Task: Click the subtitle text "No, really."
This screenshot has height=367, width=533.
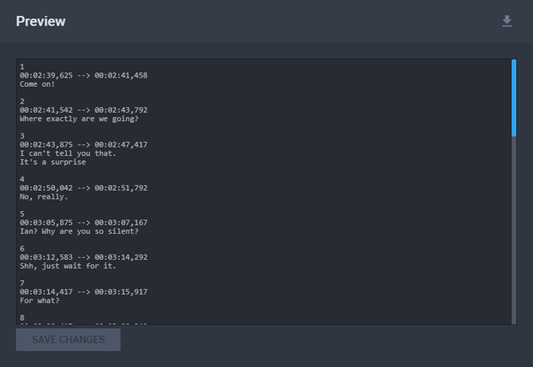Action: (x=44, y=197)
